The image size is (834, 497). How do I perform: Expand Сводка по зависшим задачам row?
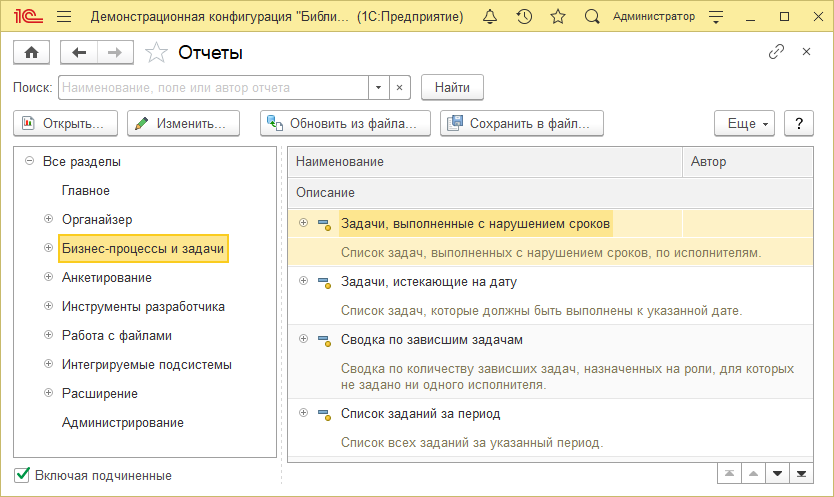click(303, 338)
